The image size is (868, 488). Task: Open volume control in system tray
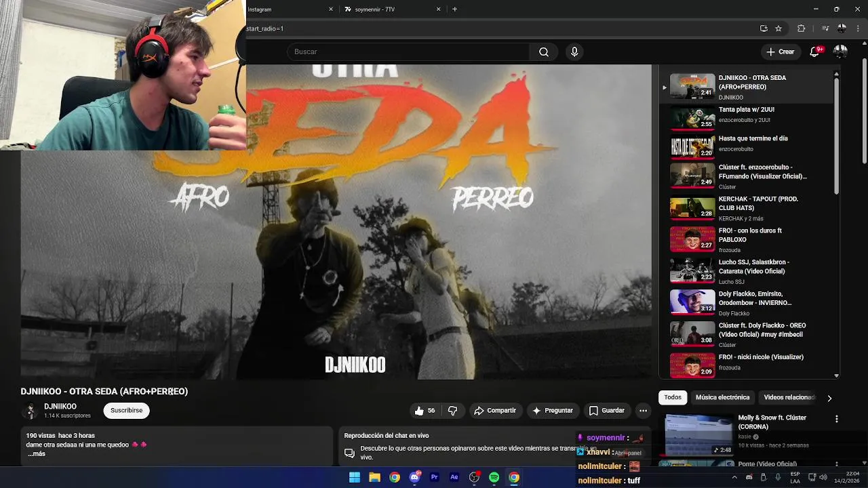point(823,477)
